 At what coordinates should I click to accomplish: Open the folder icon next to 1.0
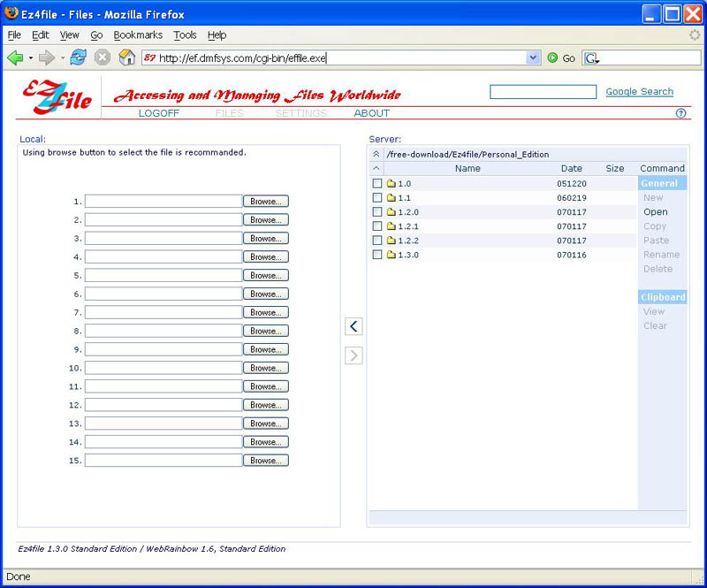tap(390, 183)
